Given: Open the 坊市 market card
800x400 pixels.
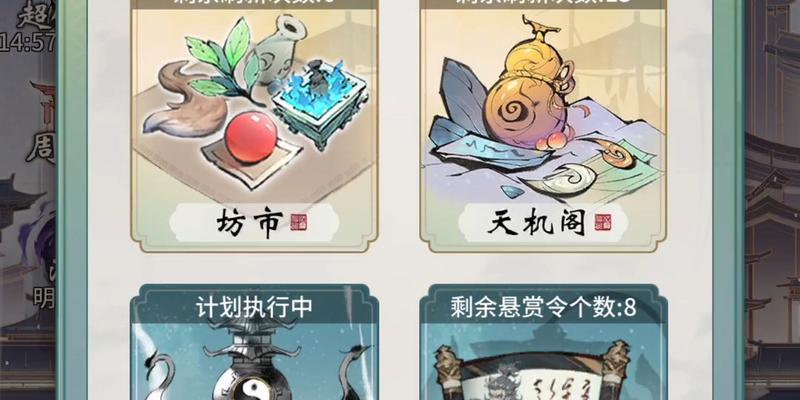Looking at the screenshot, I should 254,126.
